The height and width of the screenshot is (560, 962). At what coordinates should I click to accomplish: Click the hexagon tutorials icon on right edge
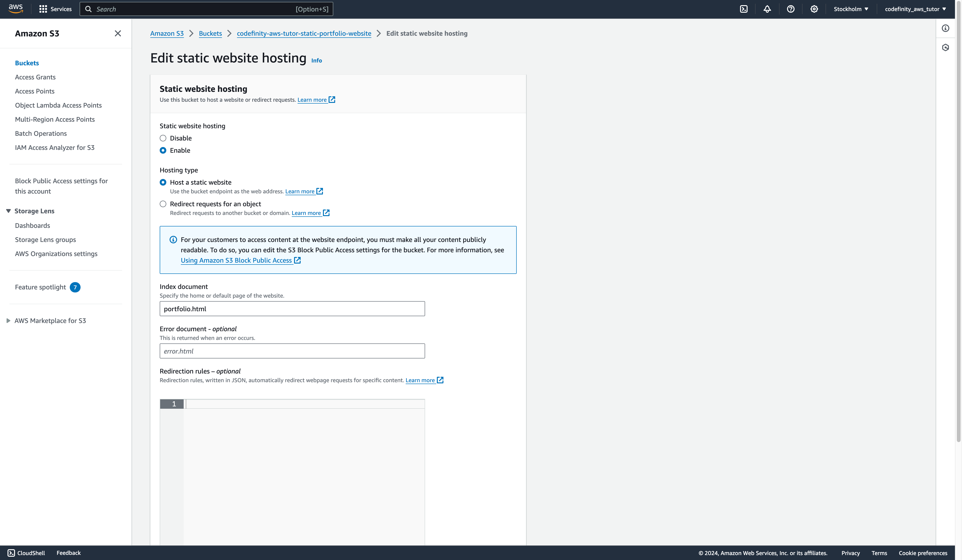pos(945,48)
